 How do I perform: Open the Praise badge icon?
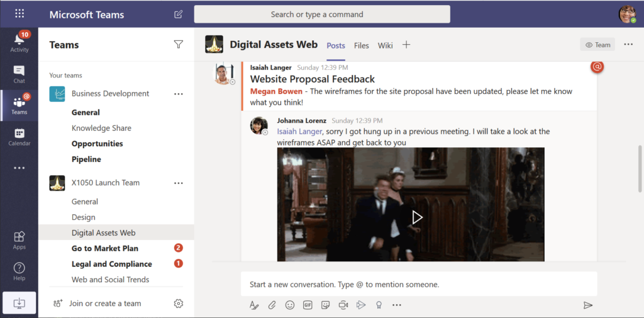[x=379, y=305]
